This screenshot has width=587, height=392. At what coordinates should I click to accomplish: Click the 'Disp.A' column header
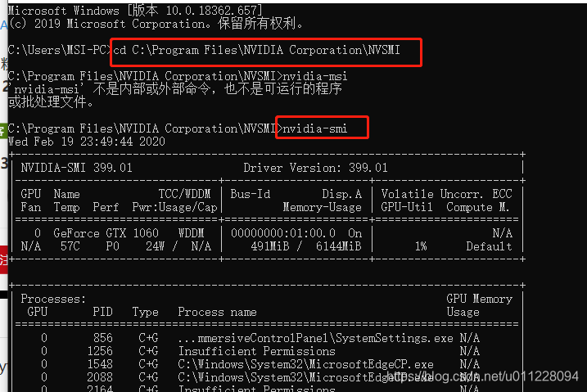pyautogui.click(x=341, y=194)
